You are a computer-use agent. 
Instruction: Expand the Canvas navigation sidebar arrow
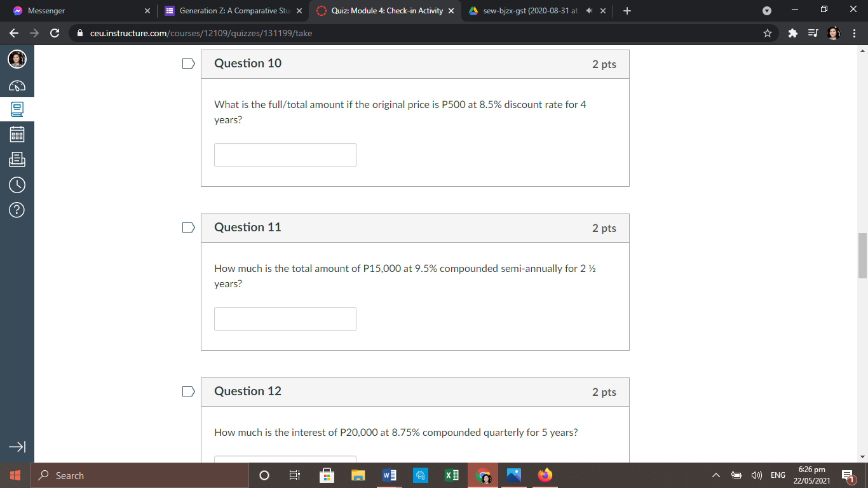tap(17, 447)
